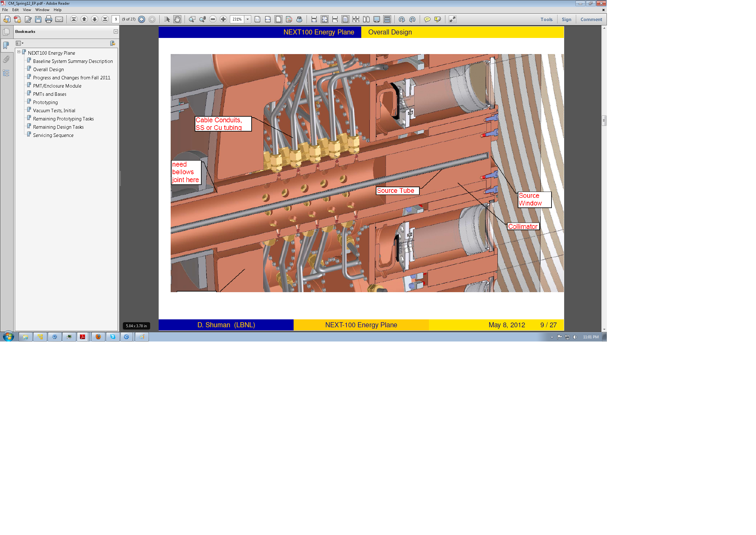Open Firefox from the taskbar

point(98,337)
